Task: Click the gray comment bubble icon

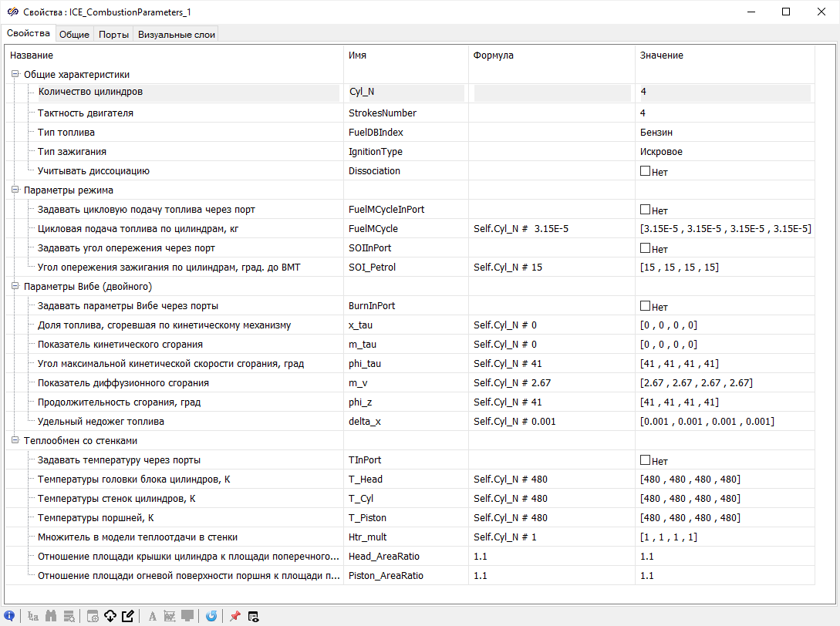Action: tap(187, 616)
